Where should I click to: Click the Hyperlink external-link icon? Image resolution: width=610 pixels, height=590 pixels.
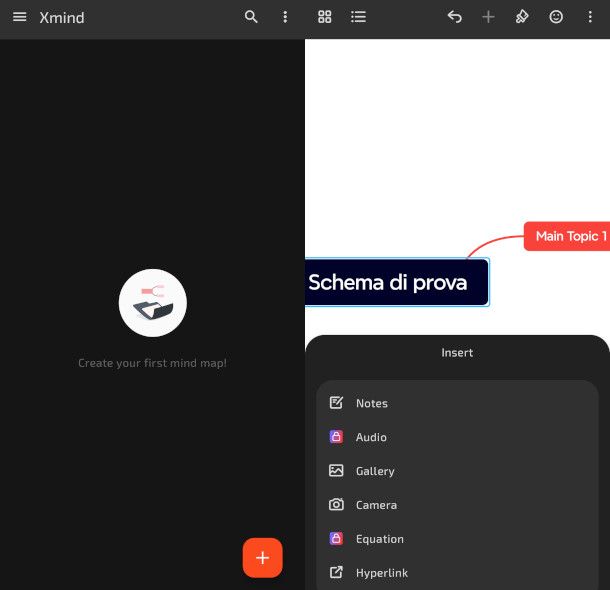pyautogui.click(x=336, y=572)
